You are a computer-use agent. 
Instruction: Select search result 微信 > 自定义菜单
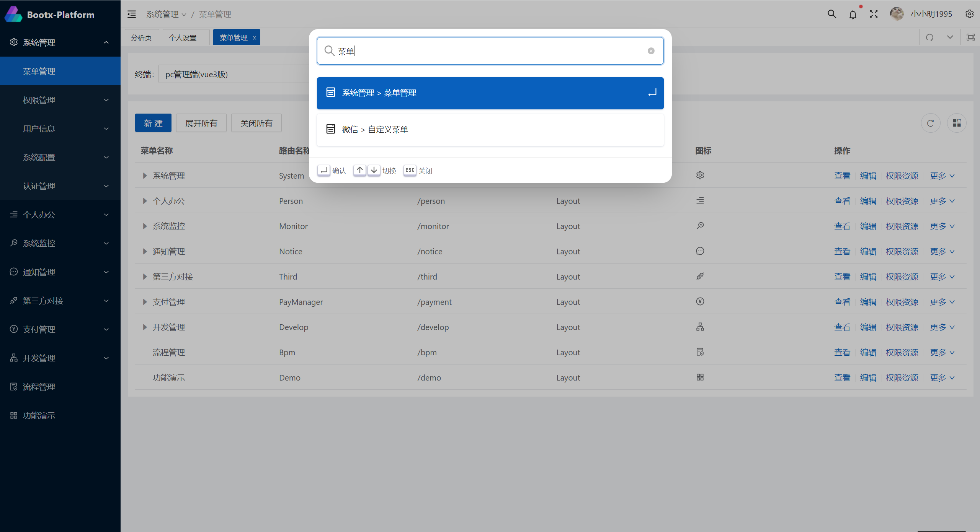pyautogui.click(x=490, y=130)
